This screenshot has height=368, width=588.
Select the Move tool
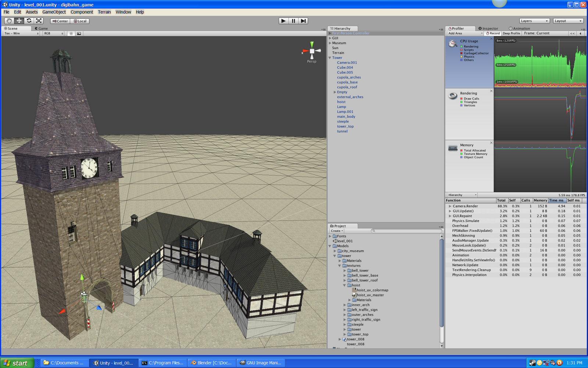coord(19,21)
